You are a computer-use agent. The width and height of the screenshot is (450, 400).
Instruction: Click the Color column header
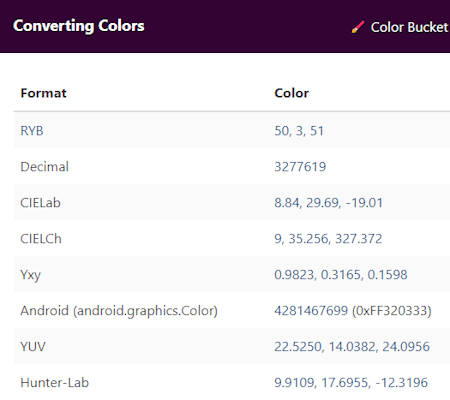[292, 93]
